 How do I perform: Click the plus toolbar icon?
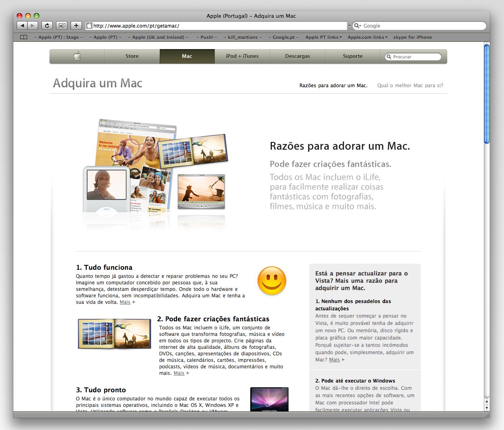[x=75, y=25]
